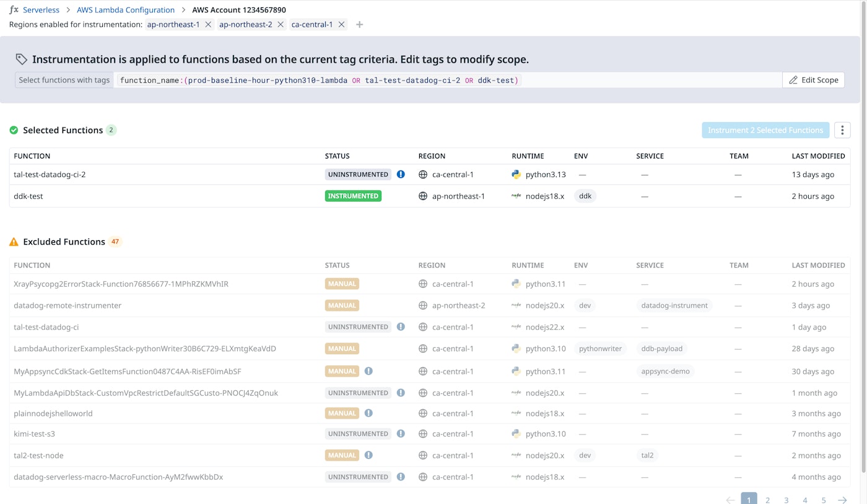Sort Selected Functions by FUNCTION column header
The image size is (867, 504).
[32, 156]
